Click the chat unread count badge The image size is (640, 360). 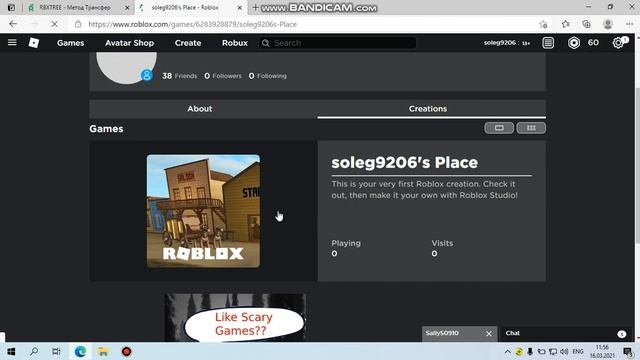[x=622, y=334]
